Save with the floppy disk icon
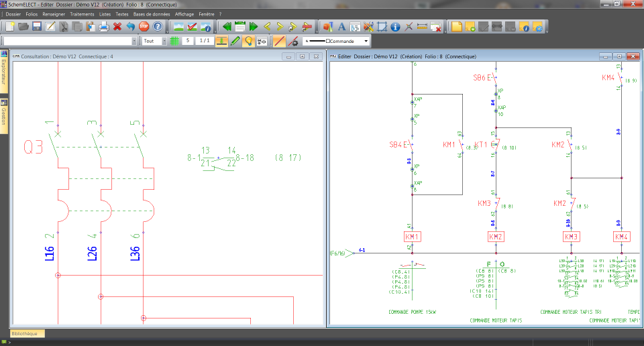The width and height of the screenshot is (644, 346). click(x=37, y=27)
